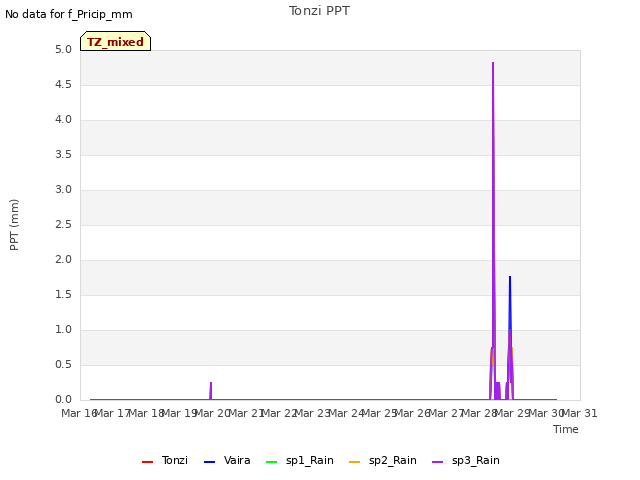Viewport: 640px width, 480px height.
Task: Click the Mar 20 x-axis tick label
Action: click(x=212, y=413)
